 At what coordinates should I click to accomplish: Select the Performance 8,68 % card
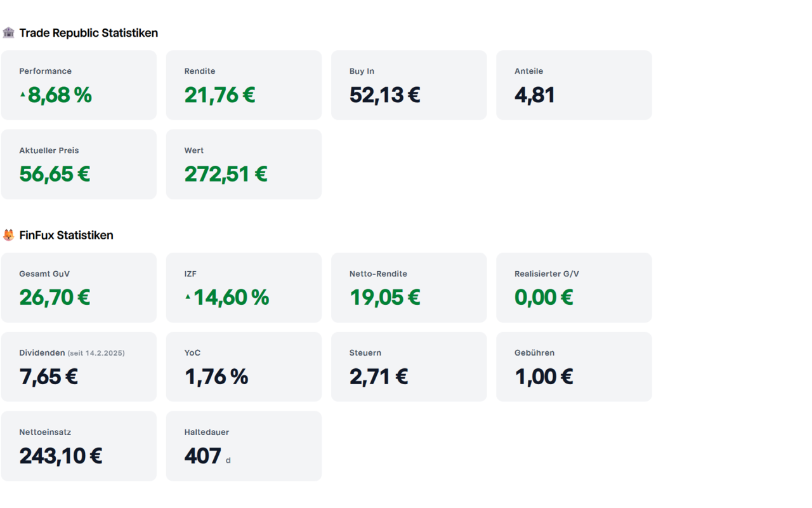79,85
